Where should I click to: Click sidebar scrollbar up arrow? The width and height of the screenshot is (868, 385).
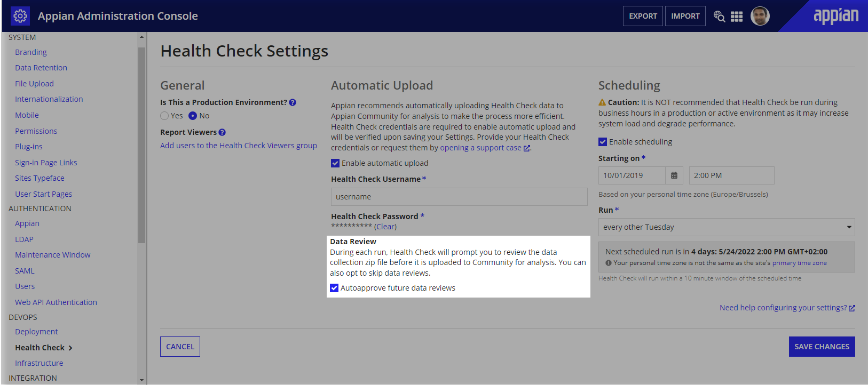click(141, 37)
